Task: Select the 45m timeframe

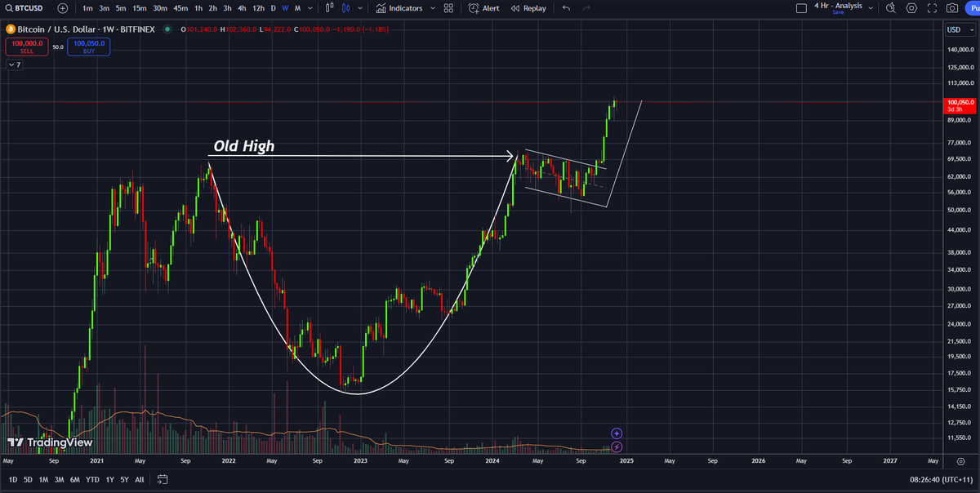Action: tap(180, 8)
